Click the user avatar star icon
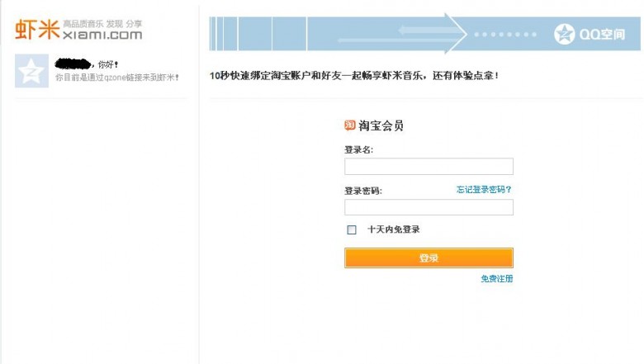This screenshot has width=644, height=364. click(31, 72)
